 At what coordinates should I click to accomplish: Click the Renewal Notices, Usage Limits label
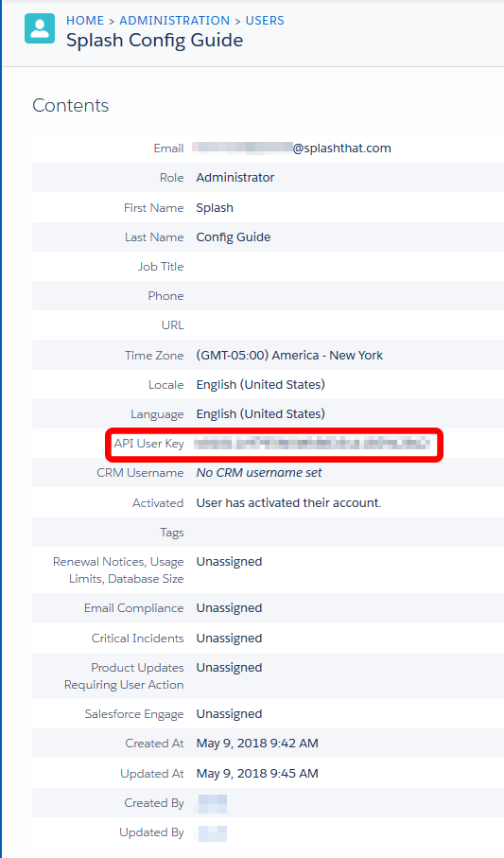pos(118,570)
